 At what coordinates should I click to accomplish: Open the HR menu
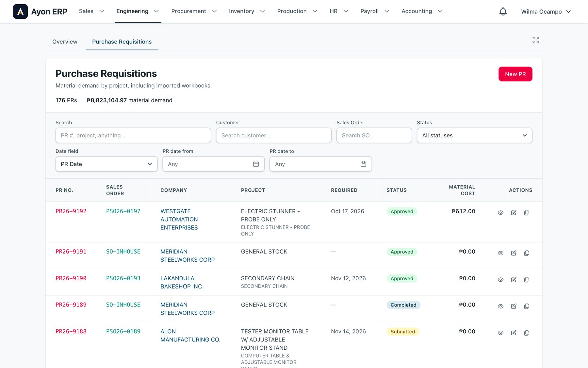[x=339, y=11]
